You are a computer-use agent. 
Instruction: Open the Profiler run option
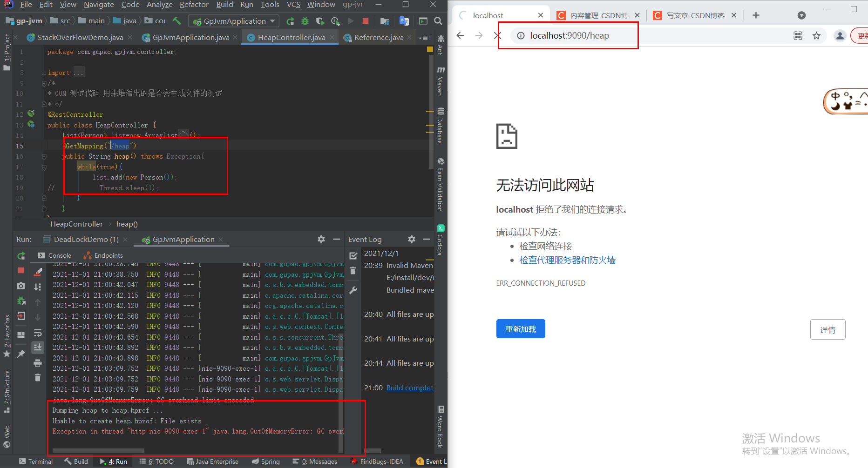tap(335, 20)
